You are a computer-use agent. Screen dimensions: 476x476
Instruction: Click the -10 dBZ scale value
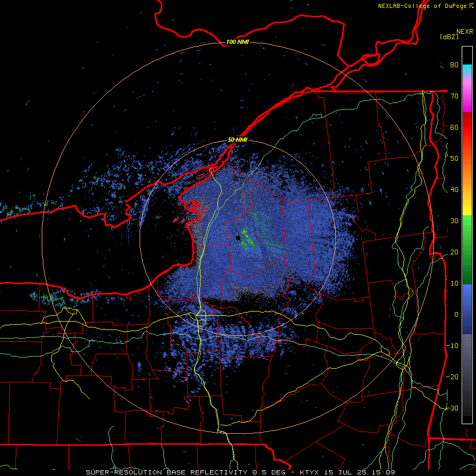[452, 346]
